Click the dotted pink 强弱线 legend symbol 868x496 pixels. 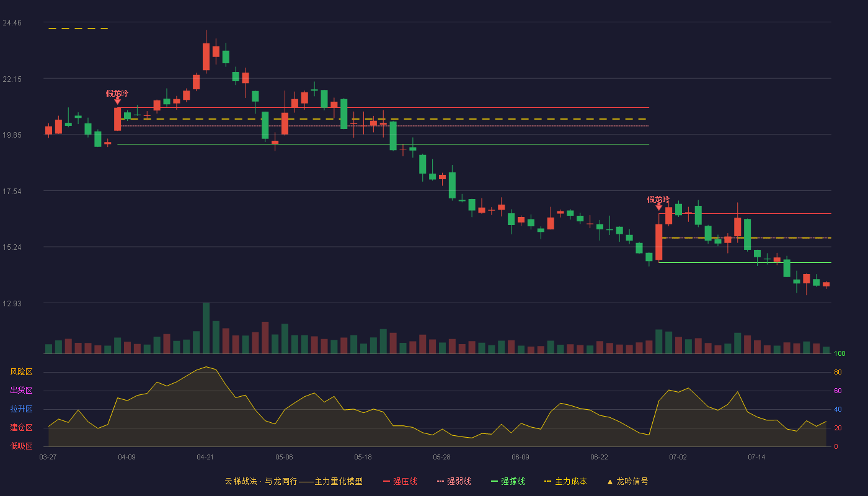point(441,481)
